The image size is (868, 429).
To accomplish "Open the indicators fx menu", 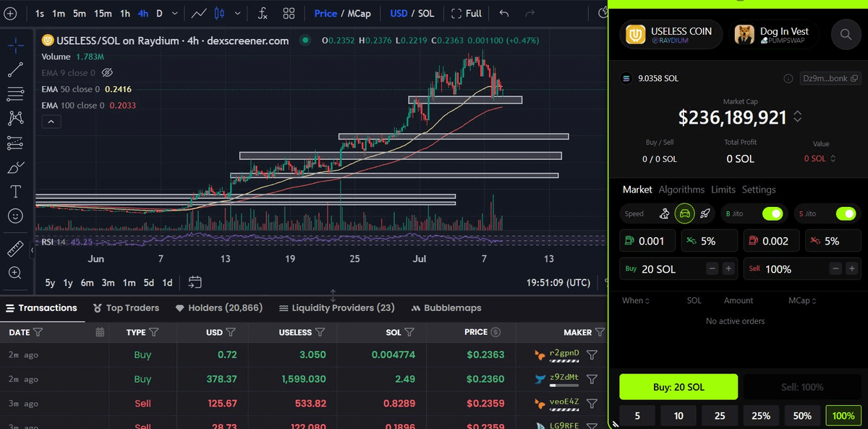I will tap(263, 13).
